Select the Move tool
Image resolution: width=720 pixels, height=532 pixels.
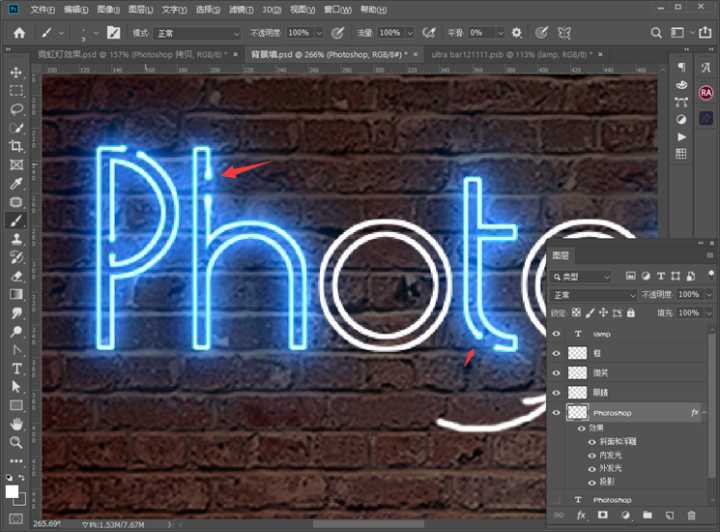click(16, 73)
